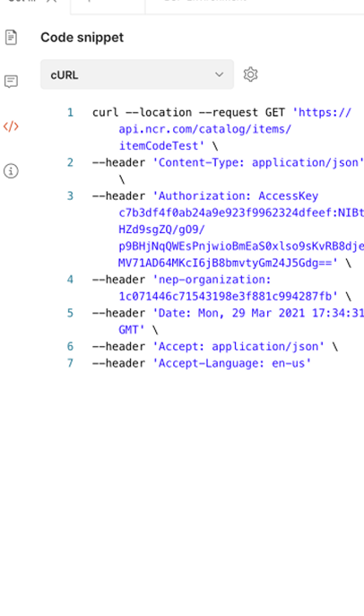Click 'Authorization: AccessKey' header text
This screenshot has width=364, height=616.
tap(238, 195)
